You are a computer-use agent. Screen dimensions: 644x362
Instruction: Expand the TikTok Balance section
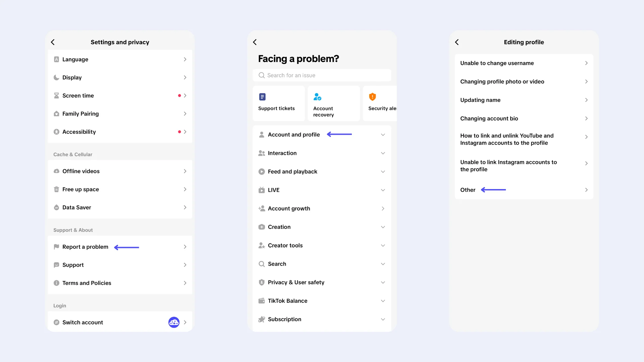coord(322,301)
